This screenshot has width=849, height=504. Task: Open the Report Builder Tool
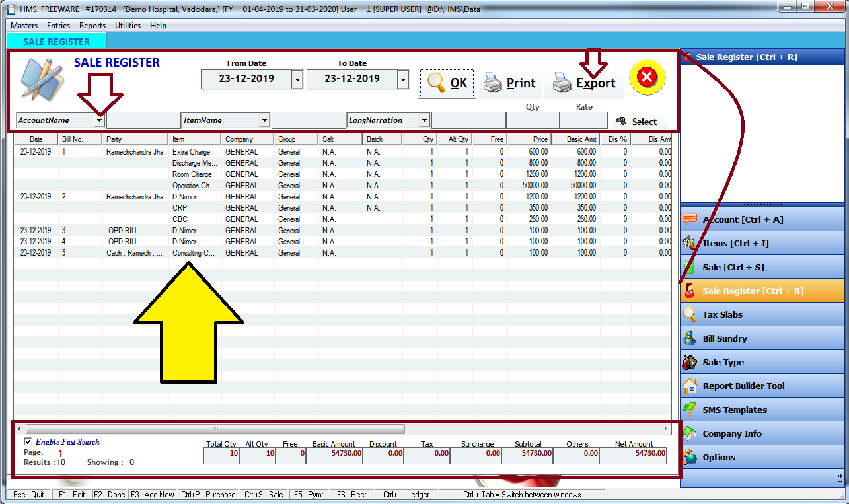[689, 386]
